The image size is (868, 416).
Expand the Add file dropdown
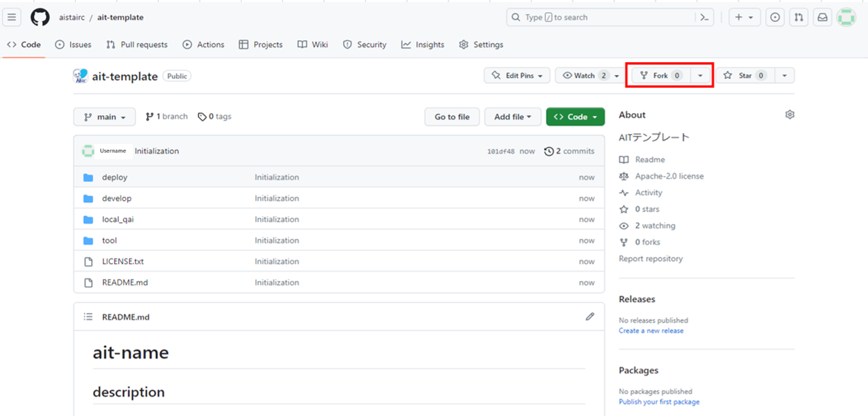coord(512,117)
